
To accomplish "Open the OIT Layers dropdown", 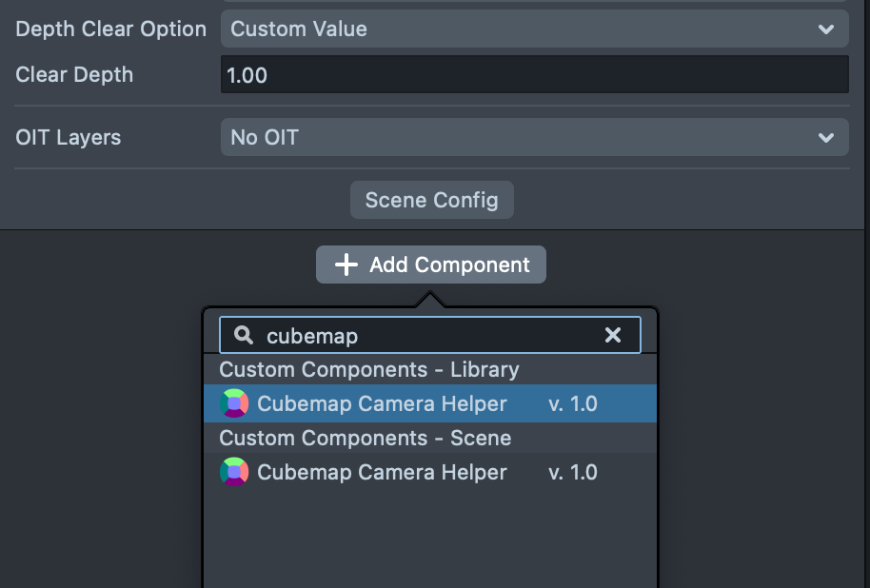I will pos(533,137).
